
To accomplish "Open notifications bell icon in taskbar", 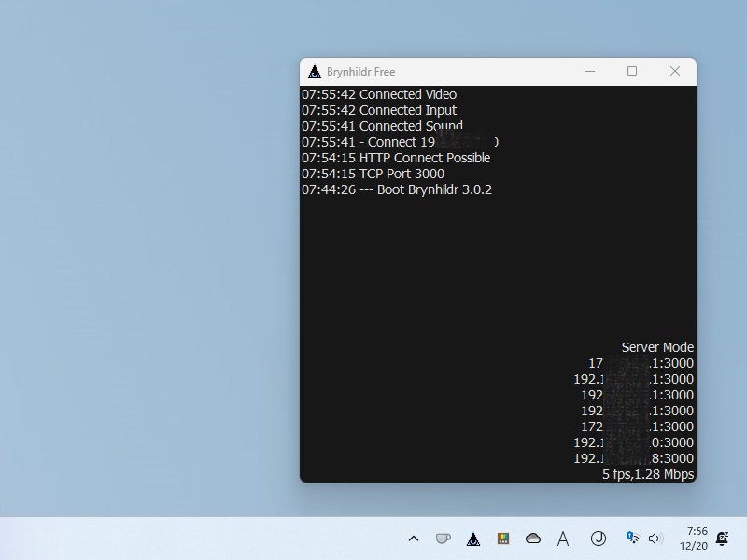I will [x=722, y=539].
